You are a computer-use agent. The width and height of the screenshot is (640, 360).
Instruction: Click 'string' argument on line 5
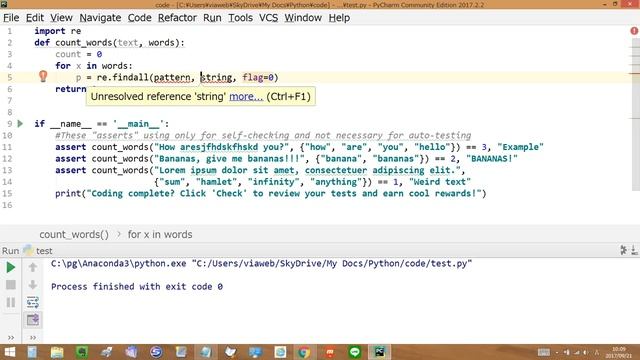coord(216,77)
